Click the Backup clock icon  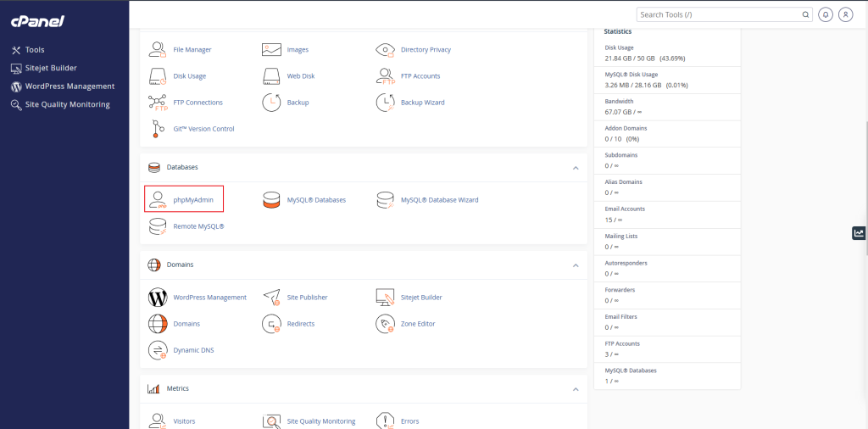click(x=271, y=103)
